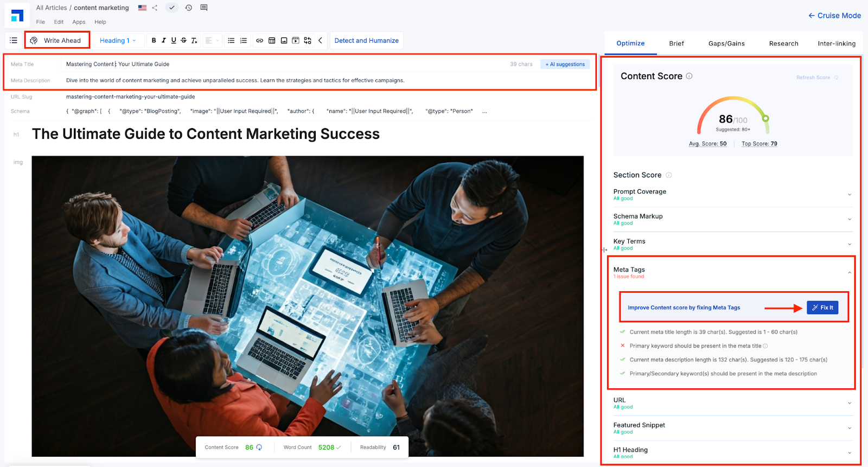
Task: Open the comments icon in header
Action: (x=204, y=8)
